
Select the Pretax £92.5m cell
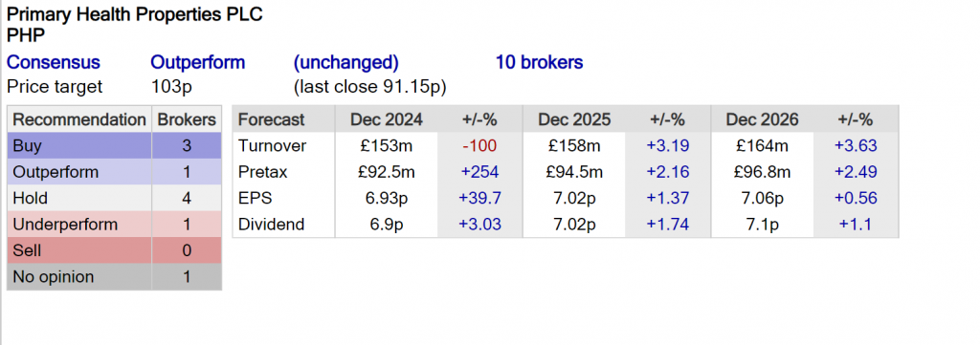click(x=387, y=172)
